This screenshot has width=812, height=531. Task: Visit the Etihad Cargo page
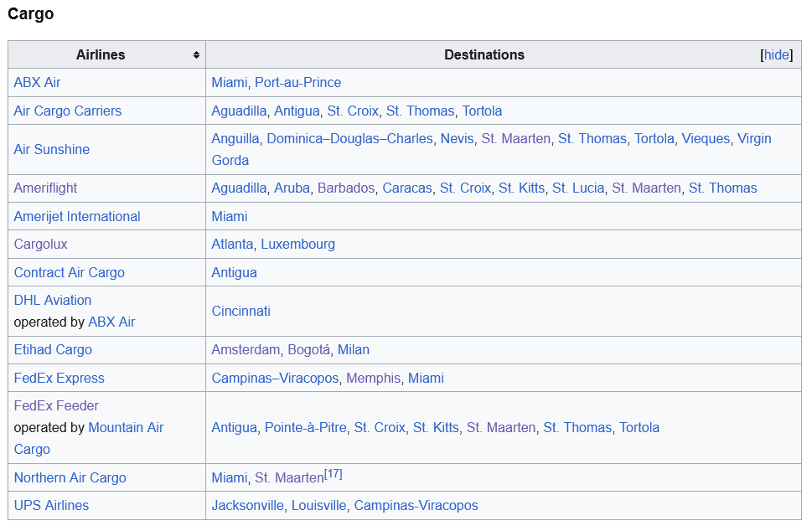point(53,350)
